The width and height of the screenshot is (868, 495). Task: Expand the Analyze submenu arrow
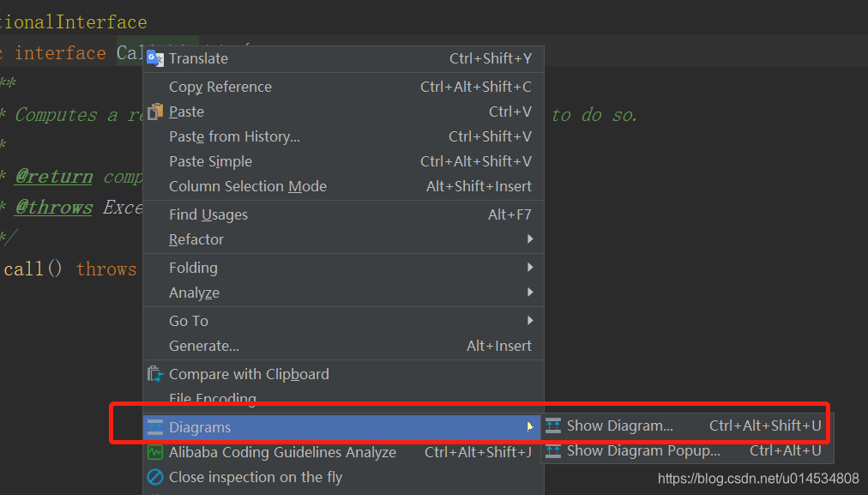click(530, 293)
